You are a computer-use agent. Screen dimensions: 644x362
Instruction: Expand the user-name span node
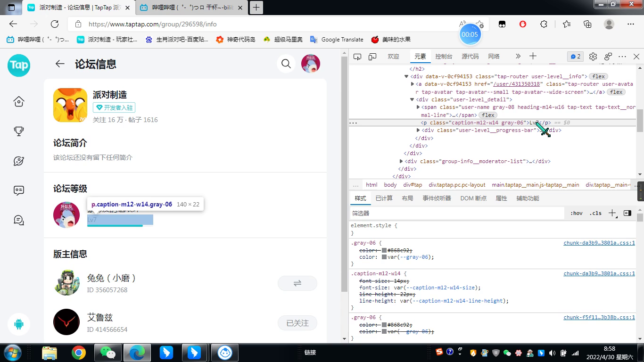coord(418,107)
